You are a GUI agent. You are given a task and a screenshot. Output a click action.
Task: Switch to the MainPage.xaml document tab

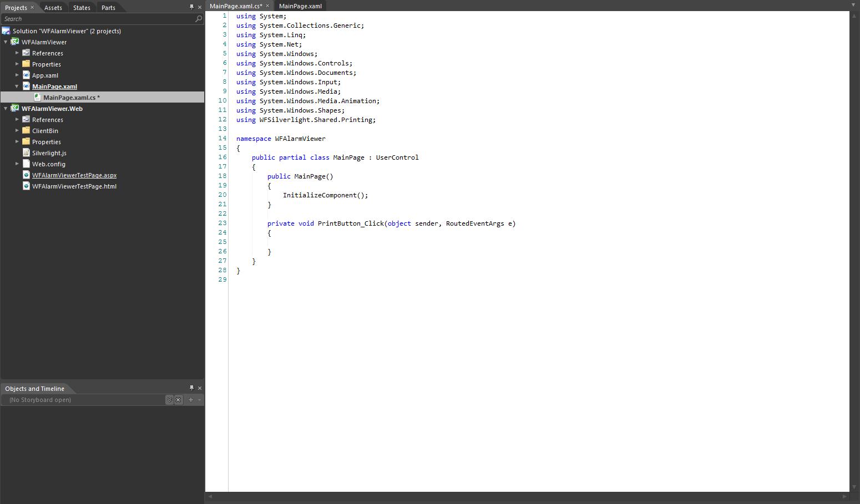(300, 6)
